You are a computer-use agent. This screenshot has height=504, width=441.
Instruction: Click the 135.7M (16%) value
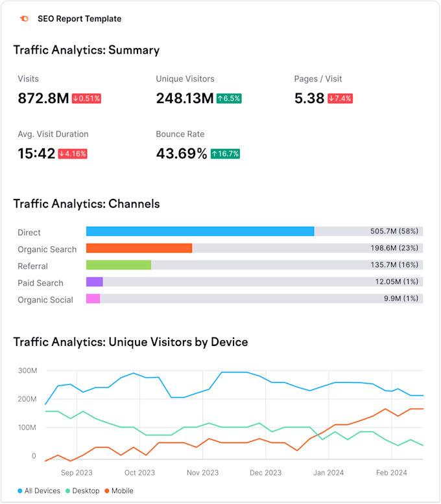394,265
